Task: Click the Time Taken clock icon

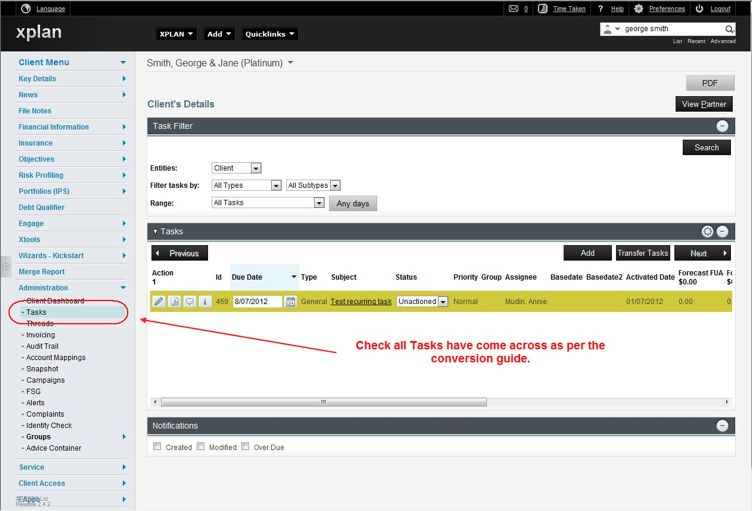Action: 542,9
